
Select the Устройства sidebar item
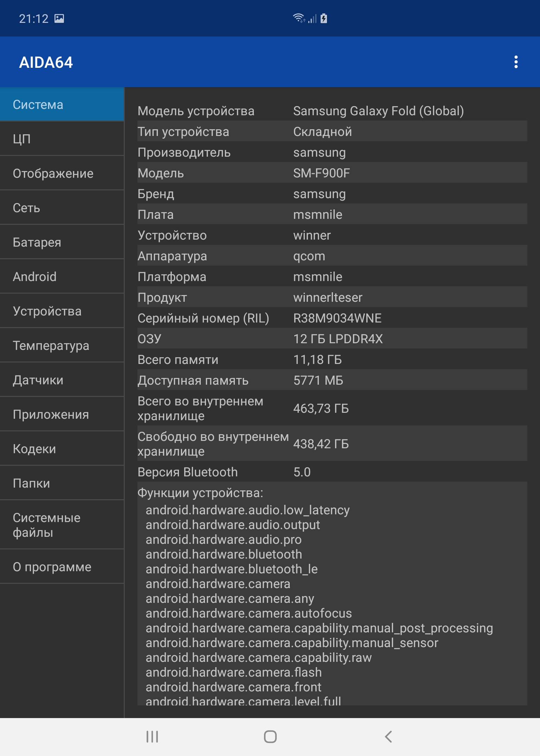[62, 311]
